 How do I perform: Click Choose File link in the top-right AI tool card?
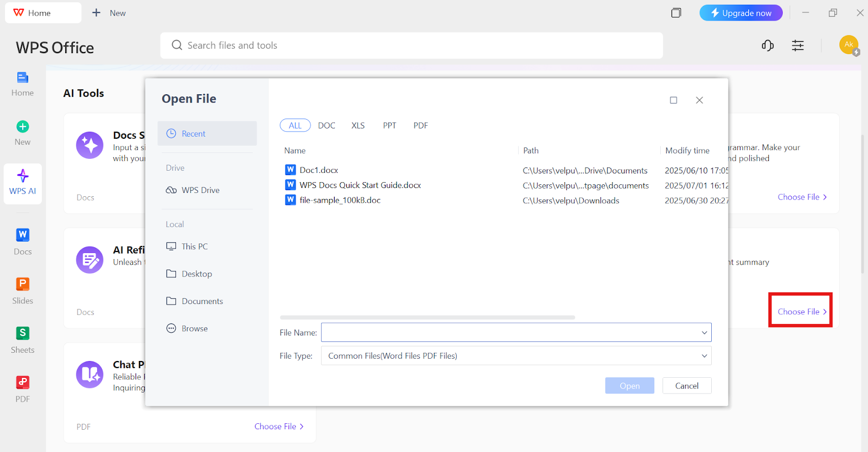802,197
